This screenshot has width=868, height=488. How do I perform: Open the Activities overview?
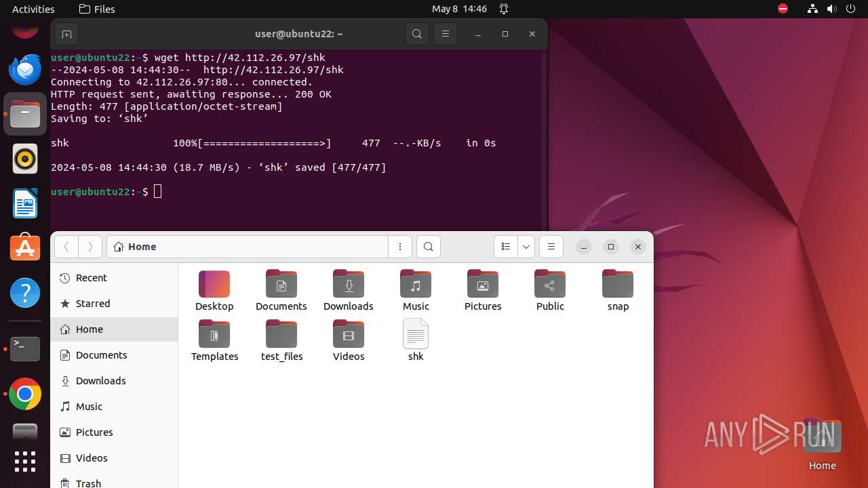point(33,9)
